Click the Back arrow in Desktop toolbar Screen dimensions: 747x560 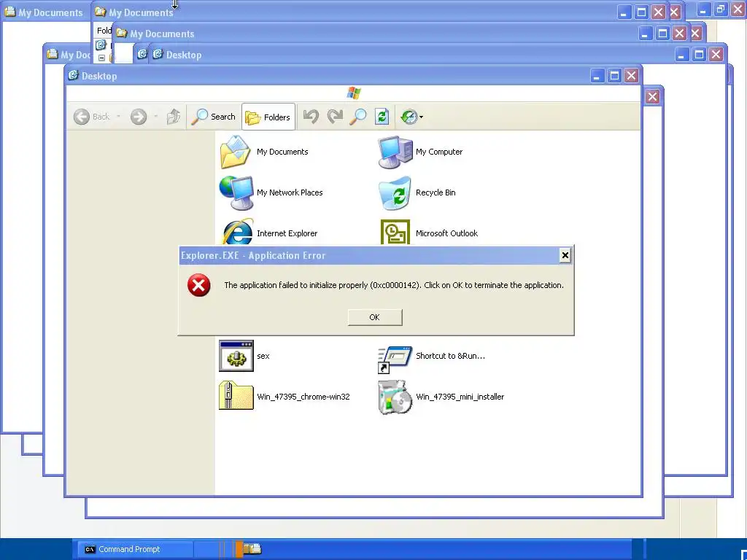82,117
